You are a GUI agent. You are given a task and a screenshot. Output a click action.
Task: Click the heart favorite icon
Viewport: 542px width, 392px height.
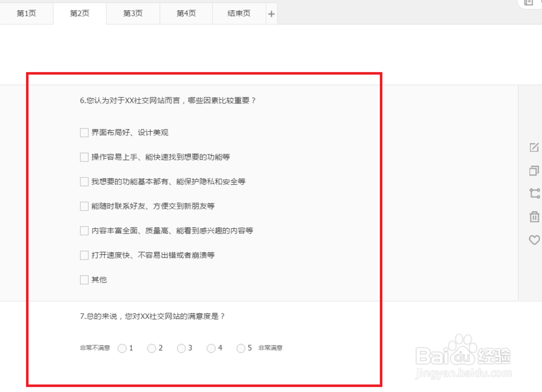coord(533,240)
